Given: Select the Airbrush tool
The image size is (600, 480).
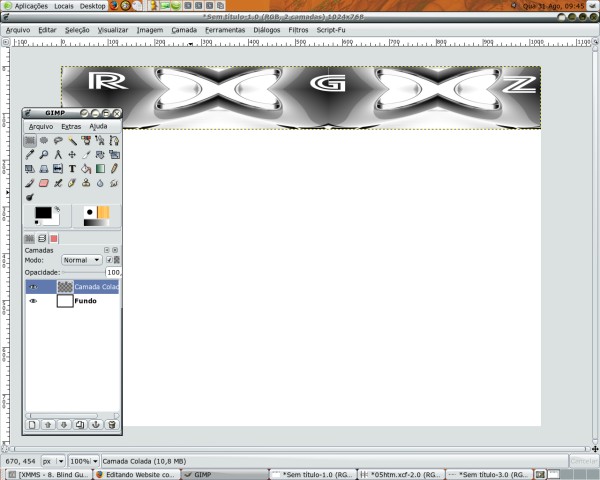Looking at the screenshot, I should [x=58, y=183].
